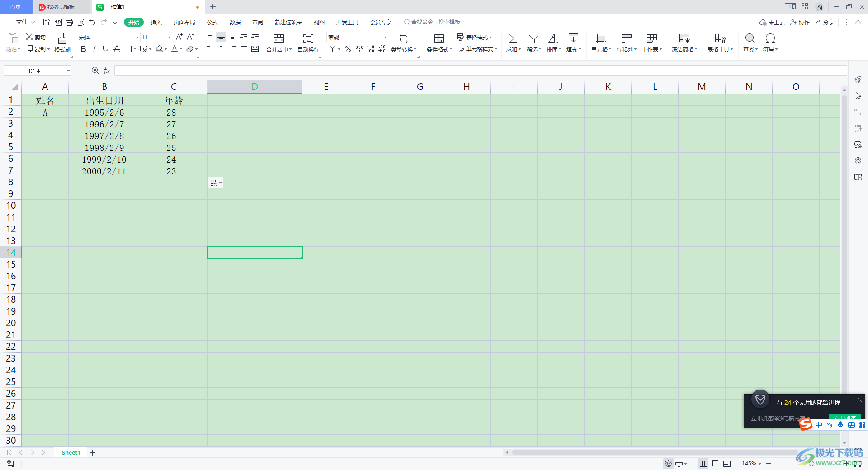Click the Conditional Formatting (条件格式) icon
Screen dimensions: 868x470
[439, 38]
